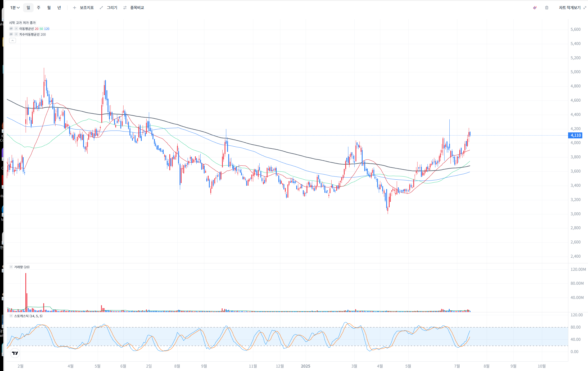Remove the 스토캐스틱 (14, 5, 5) indicator
The height and width of the screenshot is (371, 588).
click(x=11, y=316)
